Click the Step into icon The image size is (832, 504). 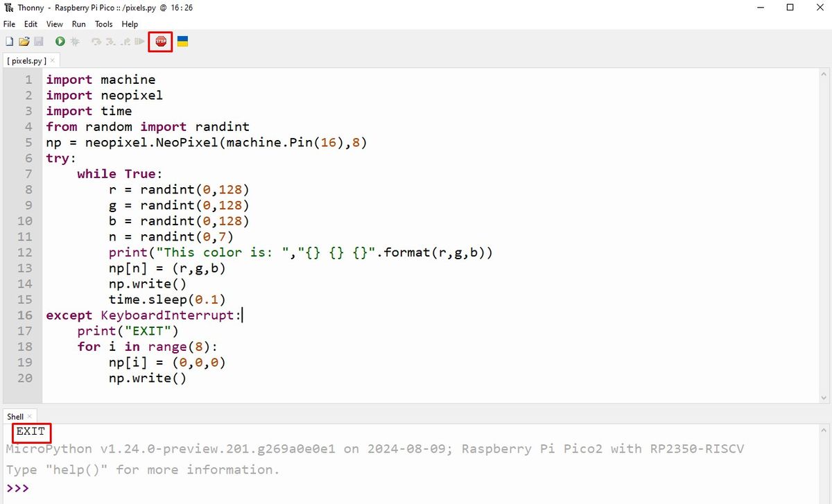click(x=112, y=42)
